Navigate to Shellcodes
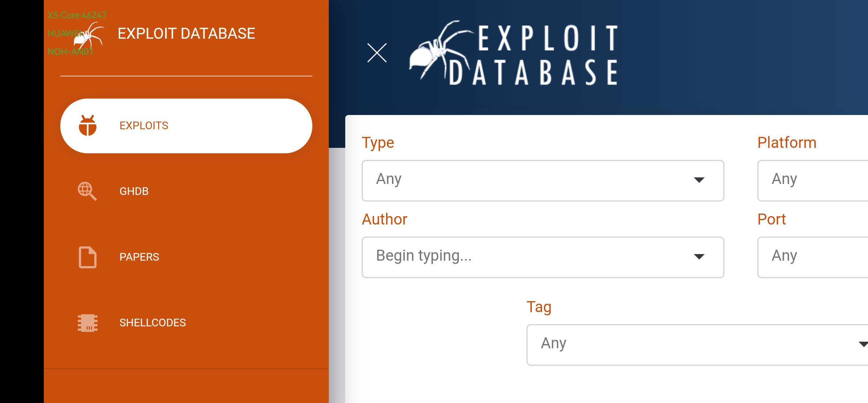 point(186,323)
